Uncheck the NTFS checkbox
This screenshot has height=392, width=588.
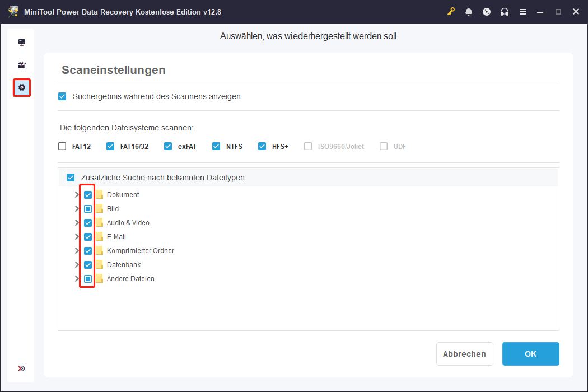coord(216,146)
